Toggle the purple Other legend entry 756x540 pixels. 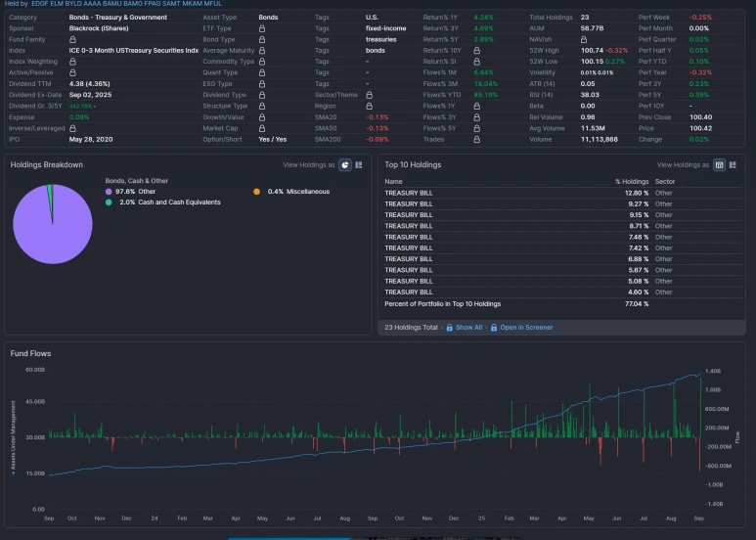tap(131, 192)
